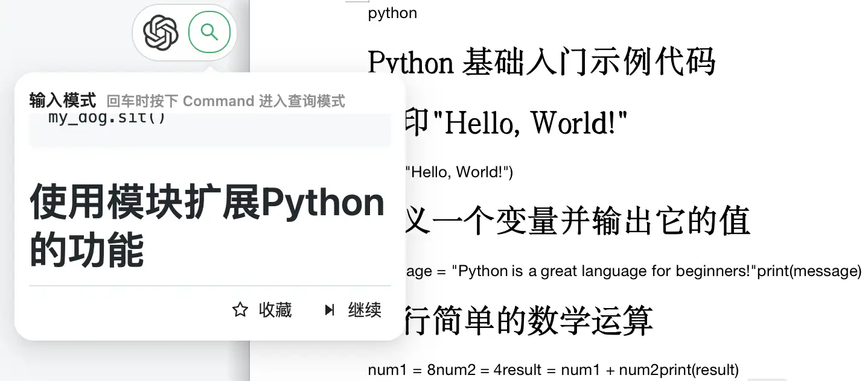Click the green magnifier search icon
Viewport: 868px width, 381px height.
[x=209, y=32]
